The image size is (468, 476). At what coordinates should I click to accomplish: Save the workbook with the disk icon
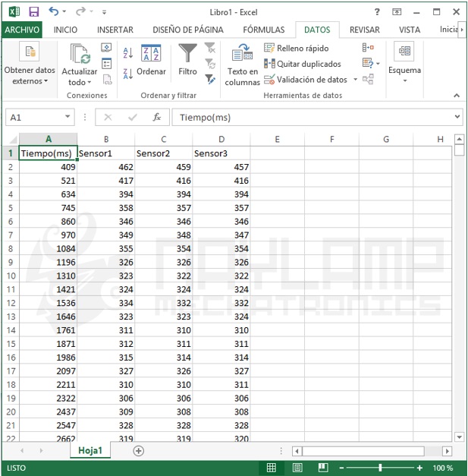33,12
